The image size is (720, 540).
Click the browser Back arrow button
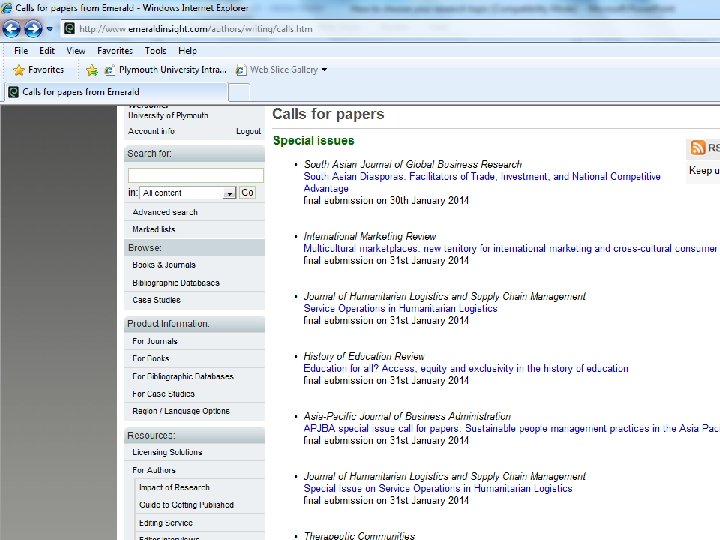click(x=11, y=29)
